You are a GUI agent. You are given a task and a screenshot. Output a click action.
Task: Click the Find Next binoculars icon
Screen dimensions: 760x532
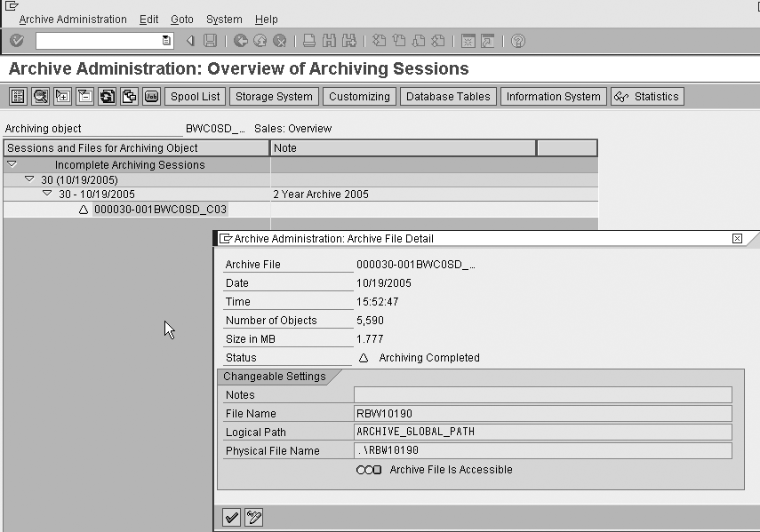(x=349, y=41)
